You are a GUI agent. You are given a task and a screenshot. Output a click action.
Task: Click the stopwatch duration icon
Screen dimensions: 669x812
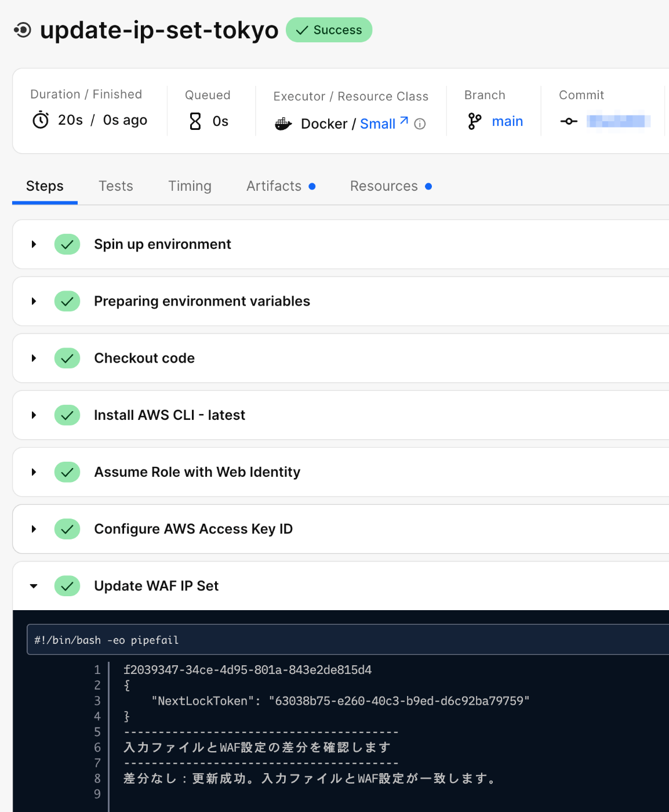click(41, 120)
